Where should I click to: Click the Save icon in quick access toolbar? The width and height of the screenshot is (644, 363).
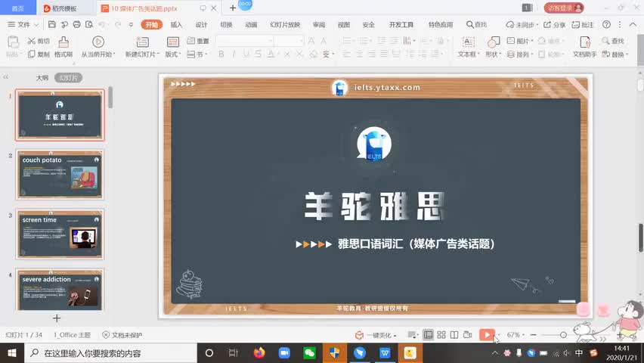[x=51, y=25]
